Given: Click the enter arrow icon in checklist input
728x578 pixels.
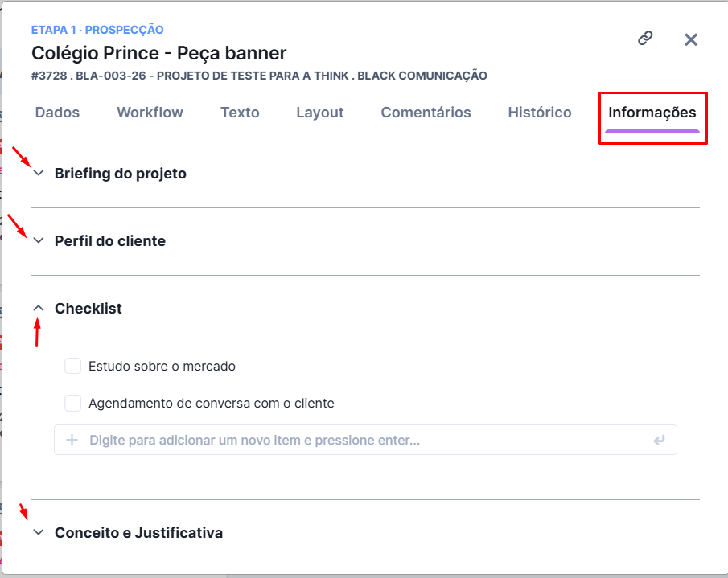Looking at the screenshot, I should click(659, 440).
